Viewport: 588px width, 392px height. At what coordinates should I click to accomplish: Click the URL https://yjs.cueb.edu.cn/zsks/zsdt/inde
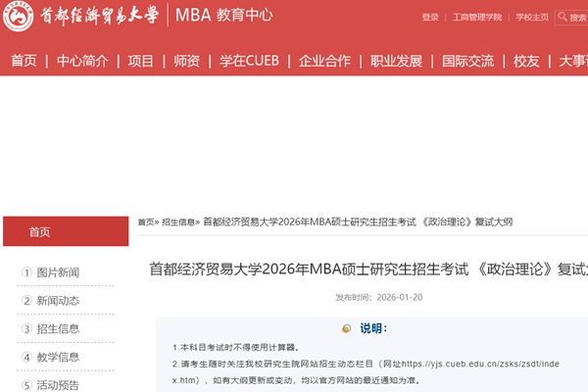click(480, 364)
